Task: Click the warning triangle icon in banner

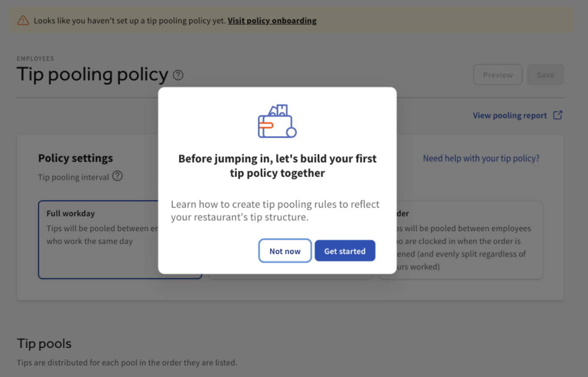Action: [x=23, y=20]
